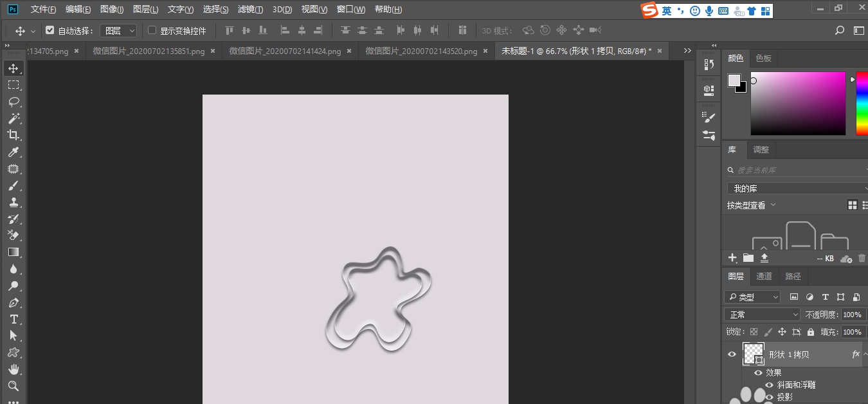Image resolution: width=868 pixels, height=404 pixels.
Task: Select the Path Selection arrow tool
Action: [x=14, y=336]
